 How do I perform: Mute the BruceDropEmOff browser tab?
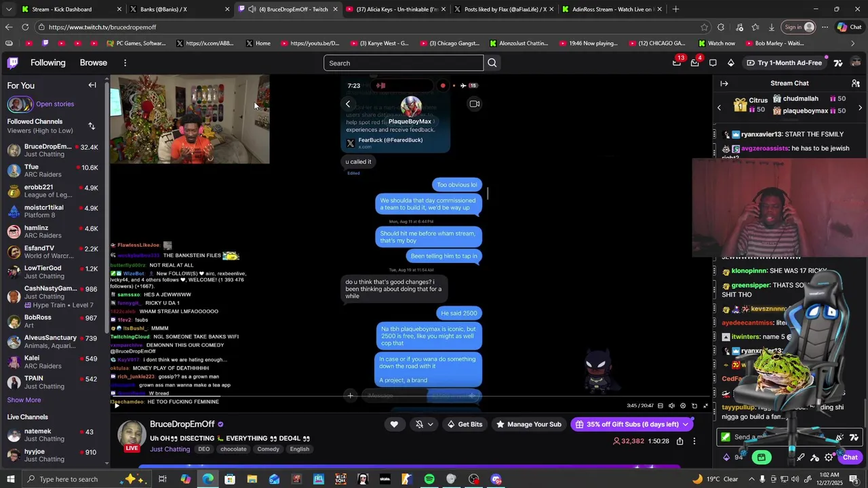click(252, 9)
